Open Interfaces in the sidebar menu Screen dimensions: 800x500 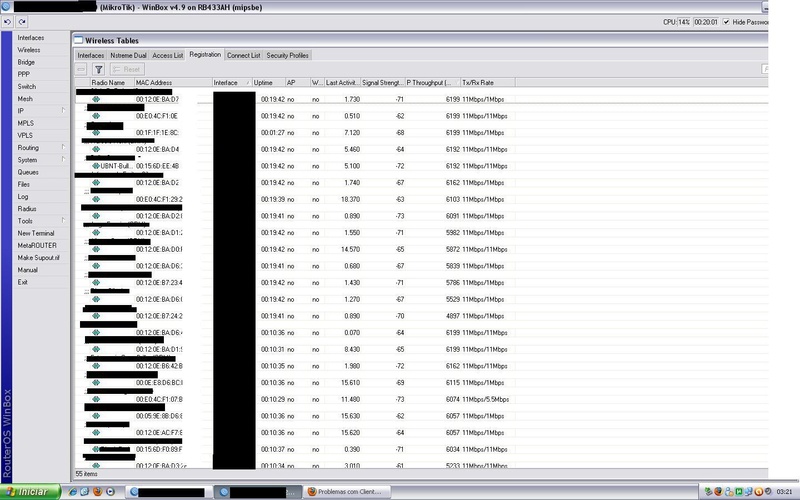31,38
